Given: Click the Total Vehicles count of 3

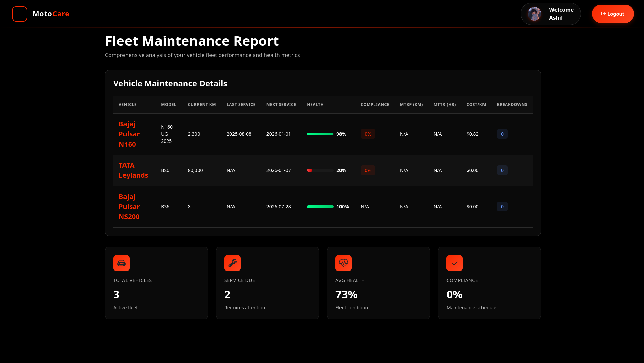Looking at the screenshot, I should (x=116, y=295).
